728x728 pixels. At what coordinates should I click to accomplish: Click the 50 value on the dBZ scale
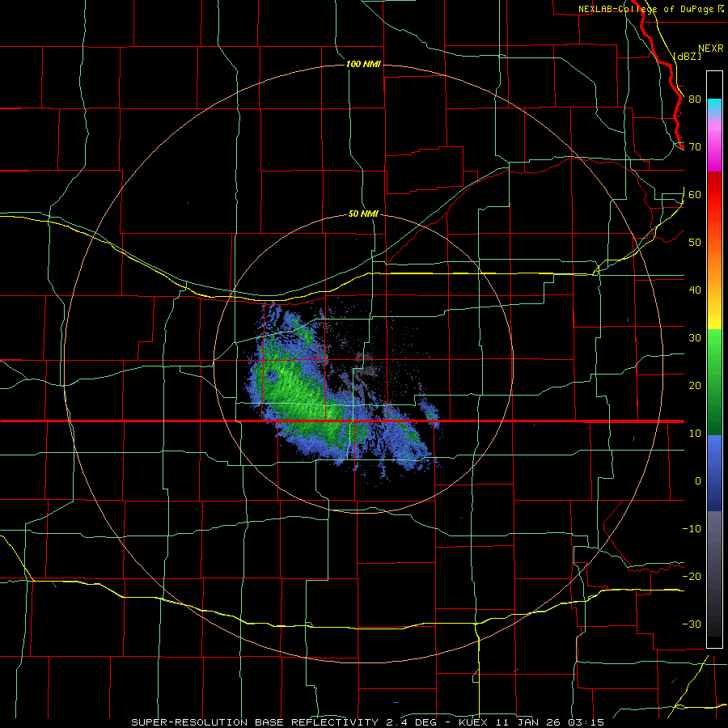pos(695,243)
